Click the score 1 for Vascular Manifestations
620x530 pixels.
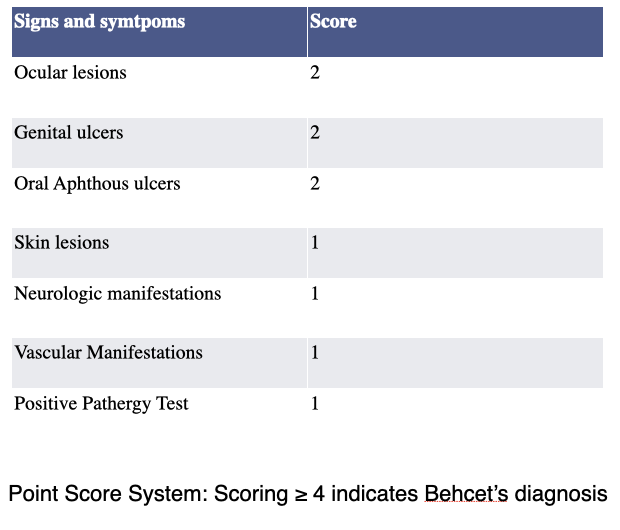[x=315, y=353]
